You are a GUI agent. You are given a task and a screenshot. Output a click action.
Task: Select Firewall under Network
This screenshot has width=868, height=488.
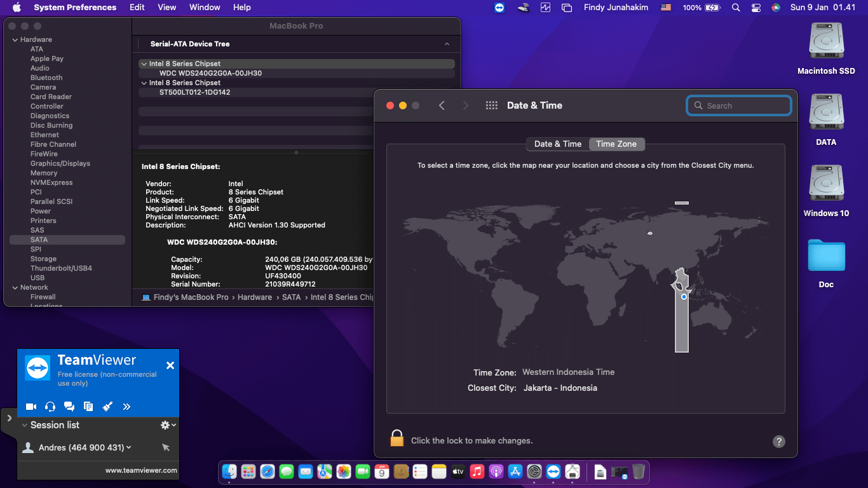[43, 297]
